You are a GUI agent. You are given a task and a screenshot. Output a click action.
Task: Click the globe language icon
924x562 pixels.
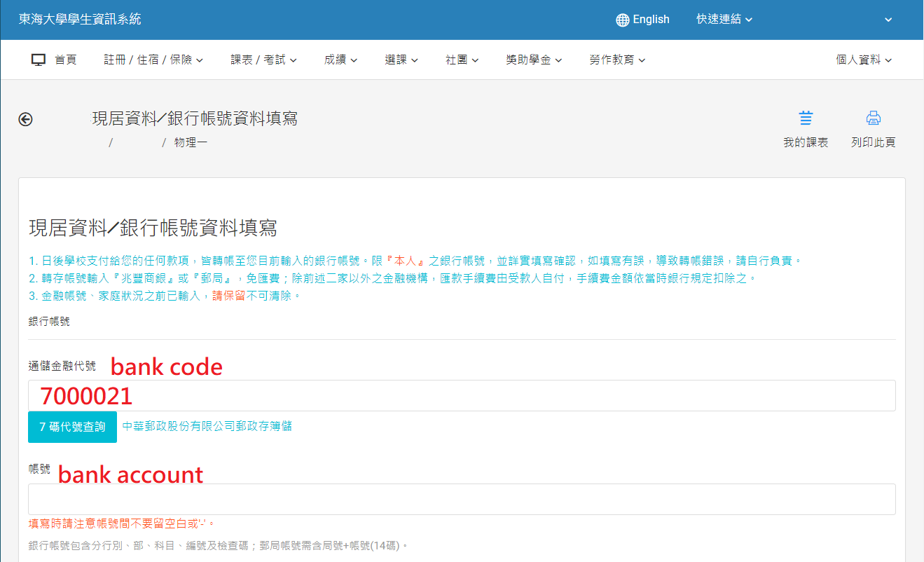pyautogui.click(x=622, y=20)
